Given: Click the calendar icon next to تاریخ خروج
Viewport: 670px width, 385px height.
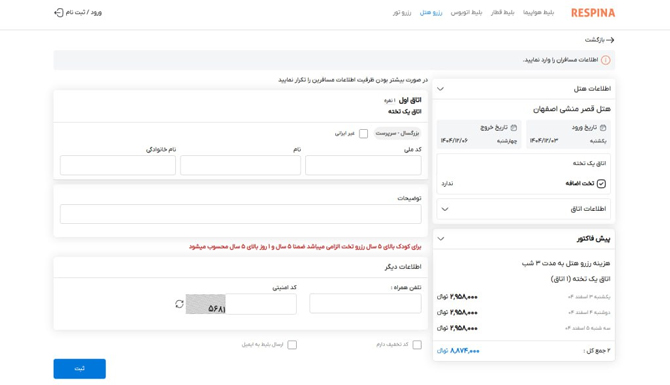Looking at the screenshot, I should pos(514,128).
